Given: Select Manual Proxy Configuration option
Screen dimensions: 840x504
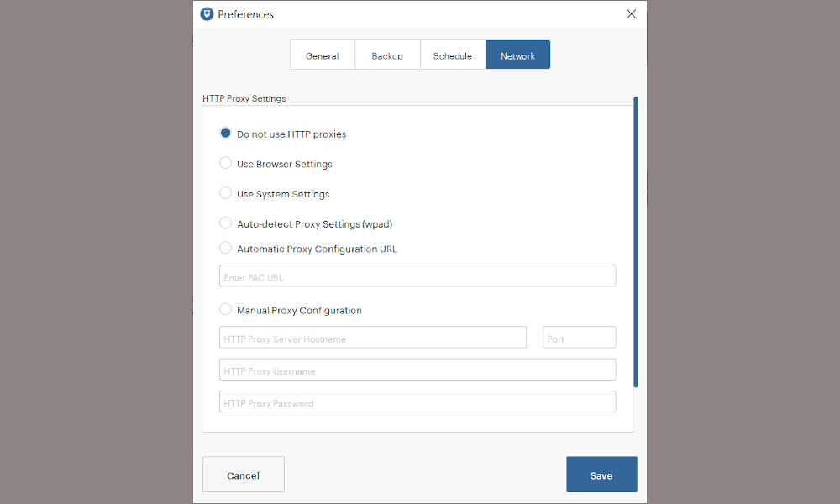Looking at the screenshot, I should click(x=225, y=309).
